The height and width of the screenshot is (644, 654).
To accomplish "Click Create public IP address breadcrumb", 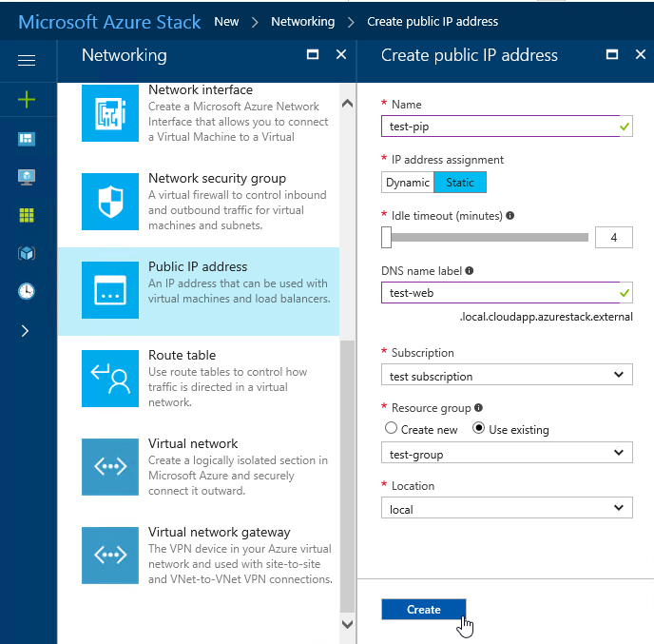I will [433, 21].
